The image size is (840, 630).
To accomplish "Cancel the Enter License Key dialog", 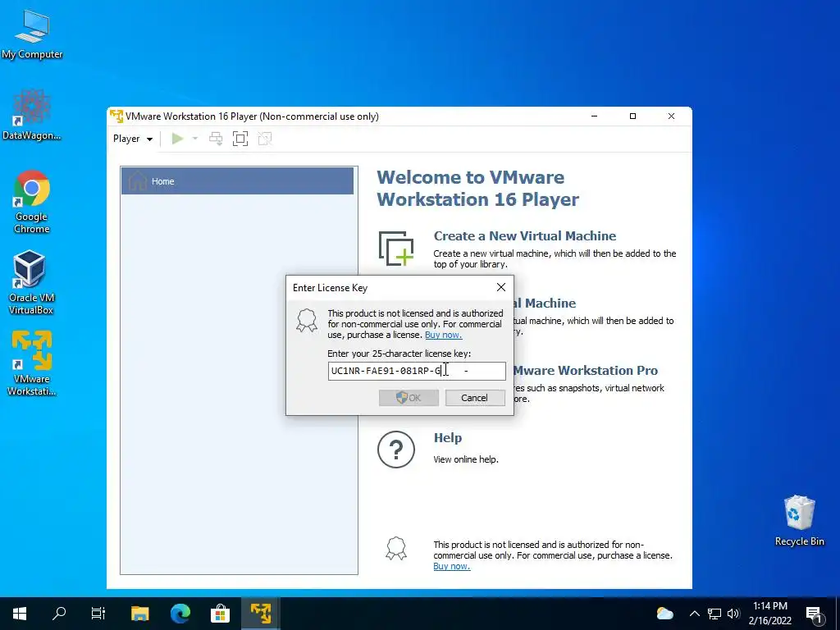I will coord(475,398).
